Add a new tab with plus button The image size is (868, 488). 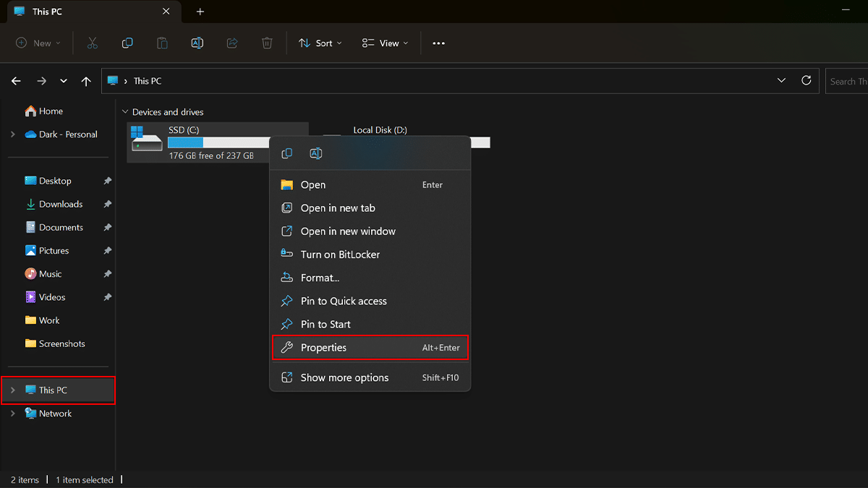200,12
